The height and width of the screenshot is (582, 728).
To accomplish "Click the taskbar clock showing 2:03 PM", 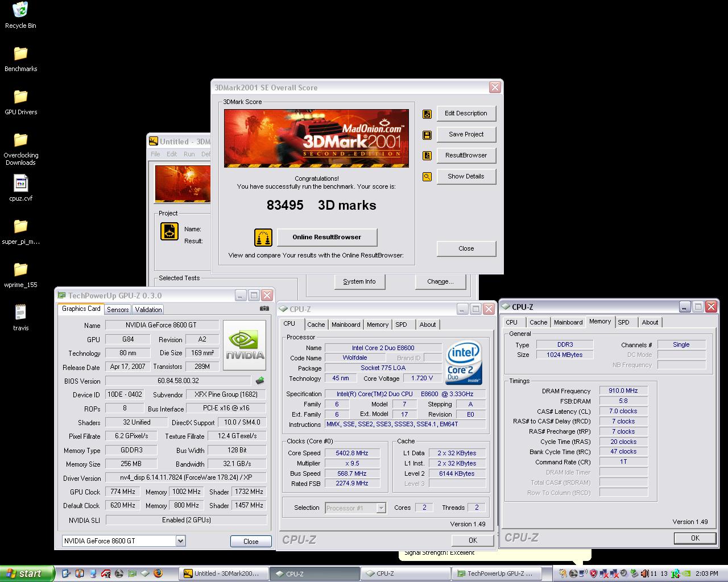I will 706,574.
